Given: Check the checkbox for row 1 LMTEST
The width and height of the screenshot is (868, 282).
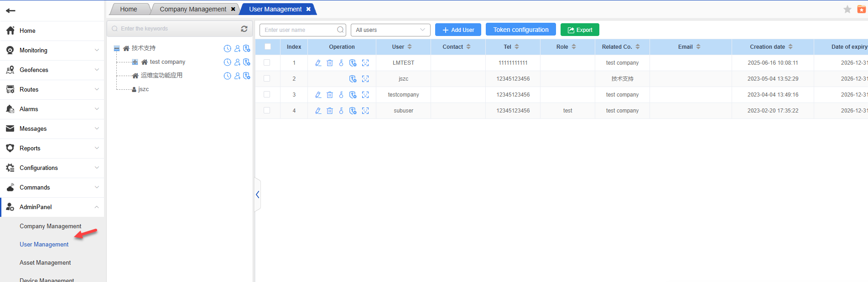Looking at the screenshot, I should (267, 63).
